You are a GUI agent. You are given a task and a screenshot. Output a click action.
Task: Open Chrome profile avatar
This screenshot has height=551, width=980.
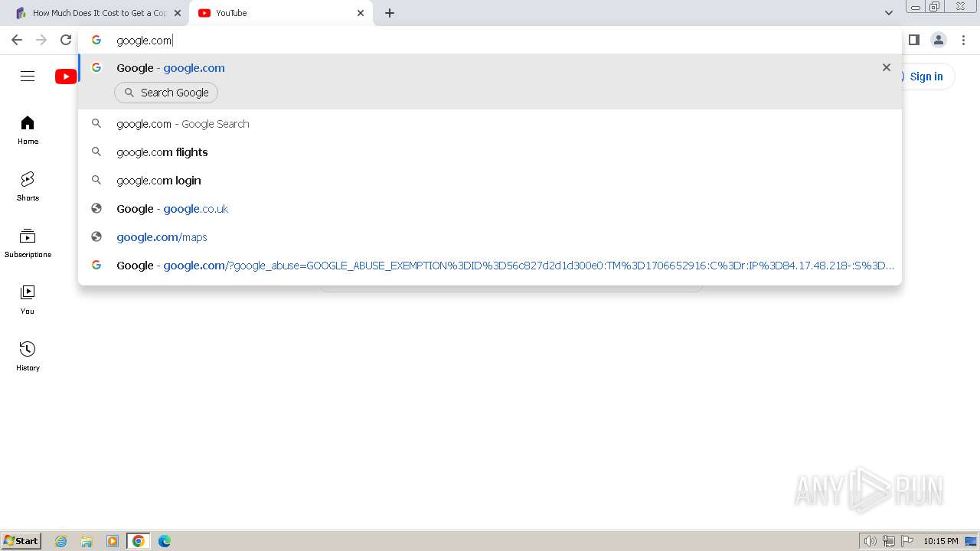(x=938, y=40)
